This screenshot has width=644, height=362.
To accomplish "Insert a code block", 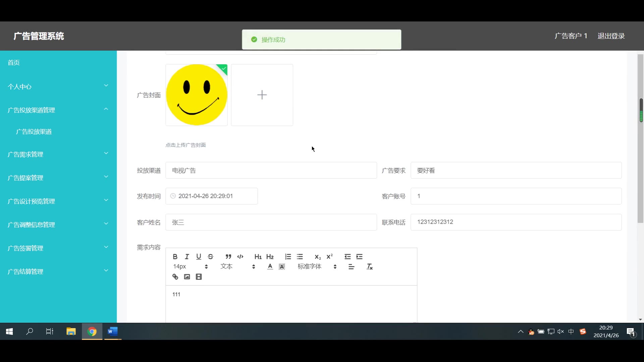I will [240, 257].
